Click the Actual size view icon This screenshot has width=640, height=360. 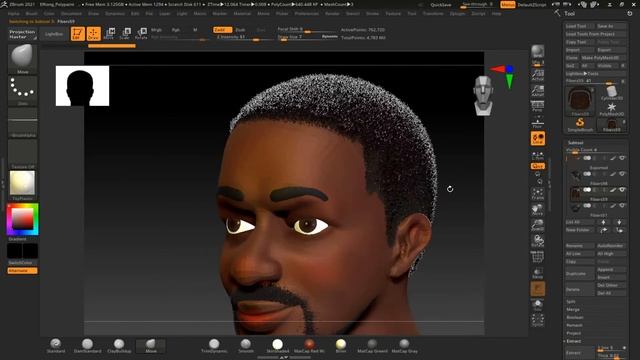538,75
